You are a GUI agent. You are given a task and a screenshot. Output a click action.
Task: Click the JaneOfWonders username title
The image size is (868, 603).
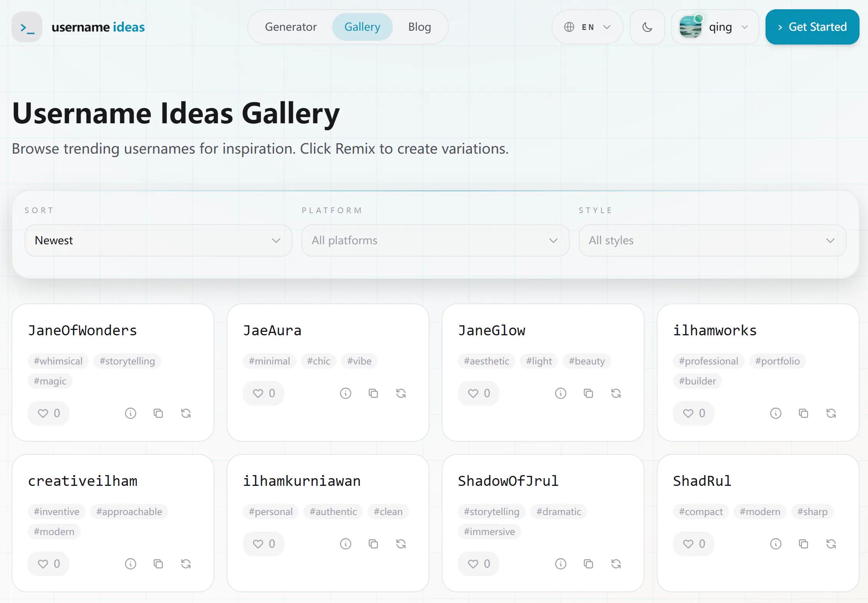point(83,330)
